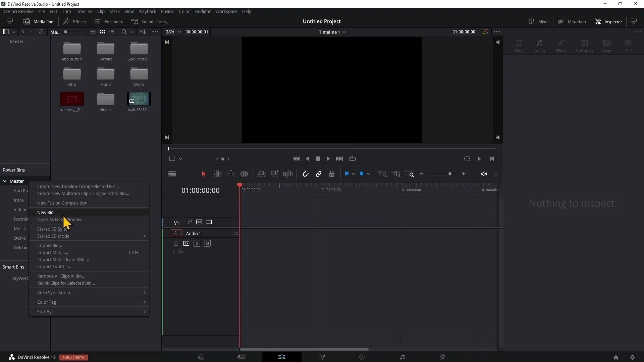The image size is (644, 362).
Task: Open flag color dropdown arrow
Action: pyautogui.click(x=354, y=174)
